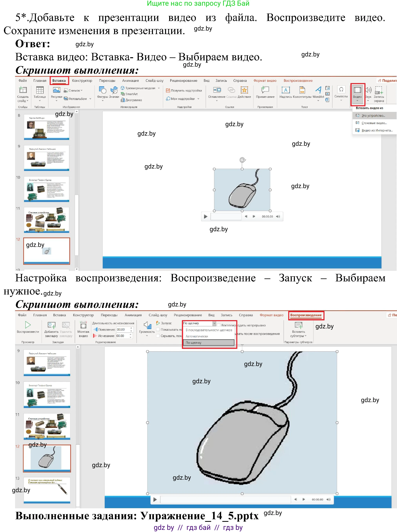Image resolution: width=397 pixels, height=532 pixels.
Task: Click Это устройство... video source
Action: pyautogui.click(x=373, y=116)
